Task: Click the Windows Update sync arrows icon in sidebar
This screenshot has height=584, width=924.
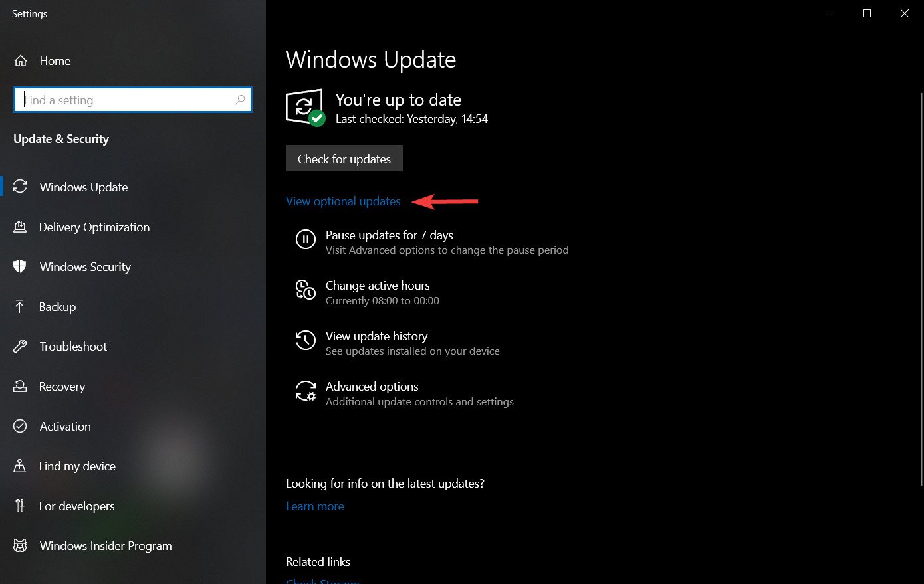Action: click(21, 187)
